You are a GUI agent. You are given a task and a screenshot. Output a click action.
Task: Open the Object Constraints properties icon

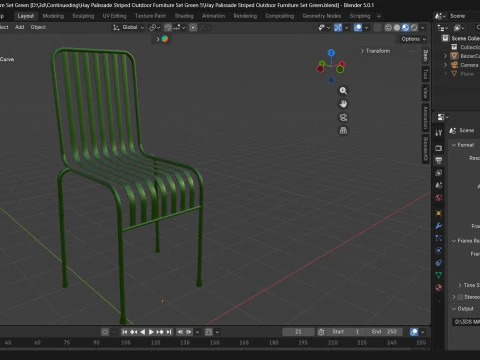pyautogui.click(x=439, y=263)
